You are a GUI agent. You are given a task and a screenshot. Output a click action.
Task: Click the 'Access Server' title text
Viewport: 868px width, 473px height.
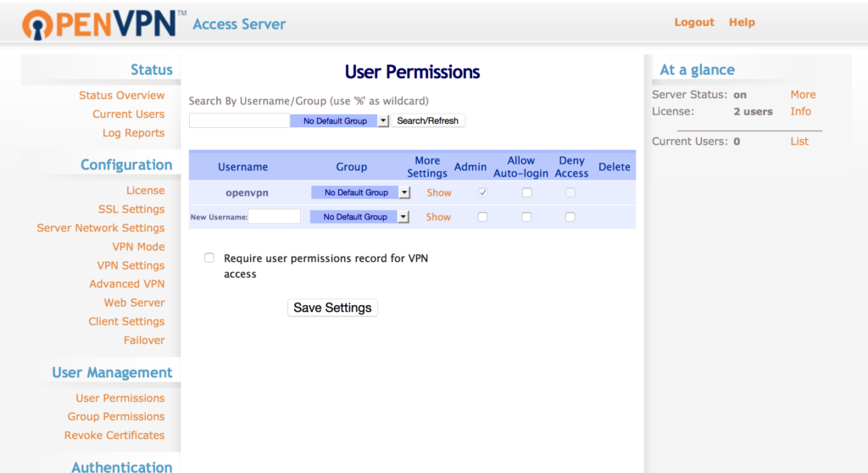(239, 25)
